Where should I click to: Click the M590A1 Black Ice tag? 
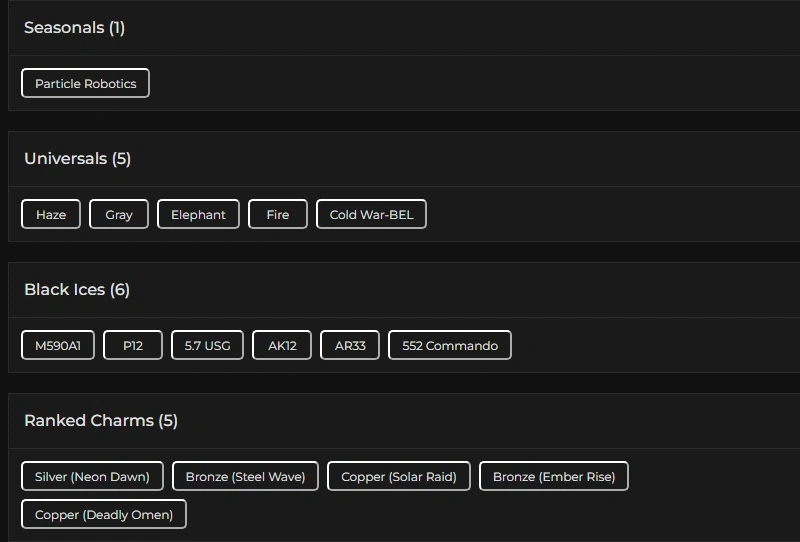coord(58,345)
